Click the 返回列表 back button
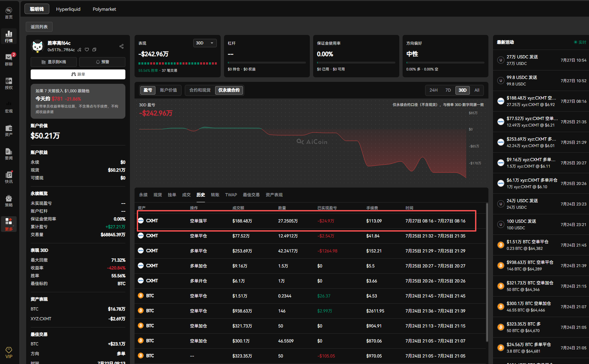 [x=39, y=27]
